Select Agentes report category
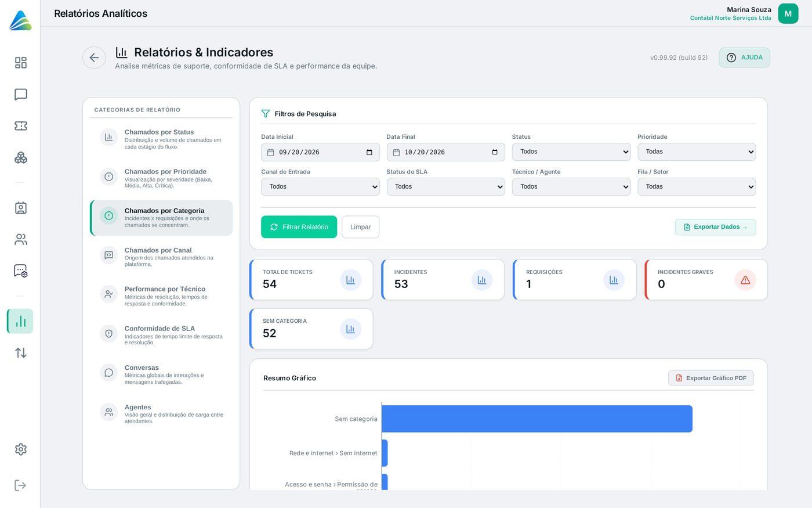 pos(161,414)
